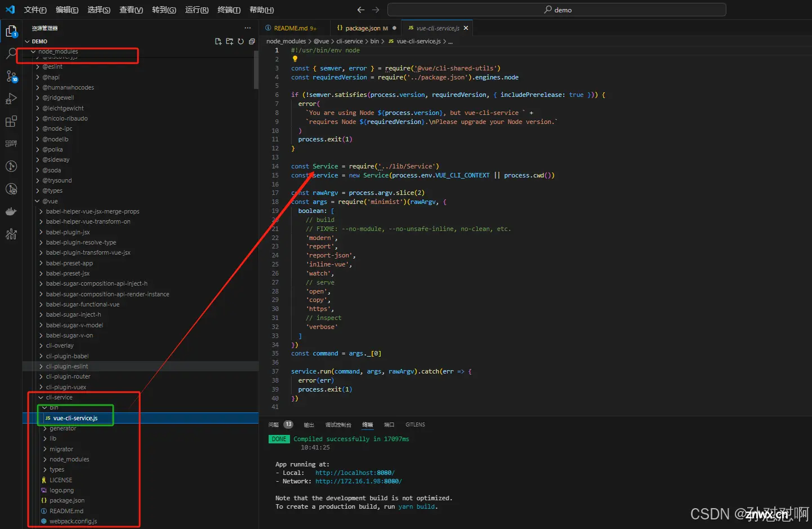Switch to the README.md tab
This screenshot has height=529, width=812.
click(291, 28)
